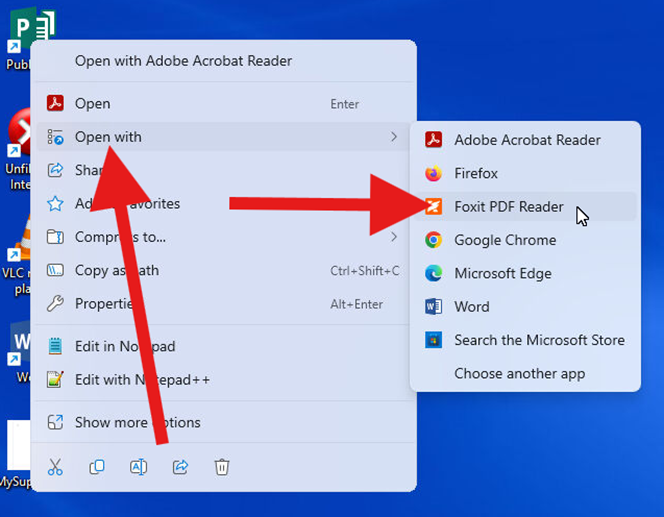This screenshot has width=664, height=517.
Task: Click the Foxit PDF Reader icon
Action: pos(433,207)
